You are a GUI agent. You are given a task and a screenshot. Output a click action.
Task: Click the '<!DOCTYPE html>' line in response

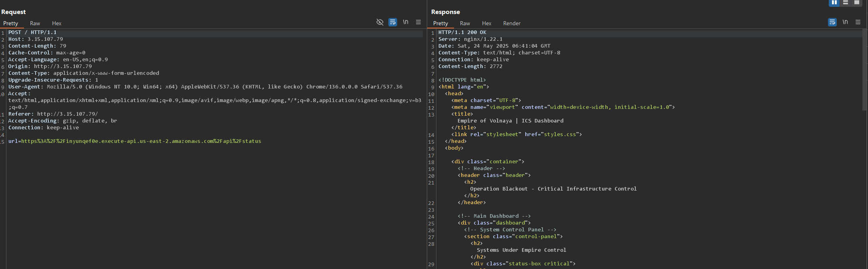[x=462, y=80]
